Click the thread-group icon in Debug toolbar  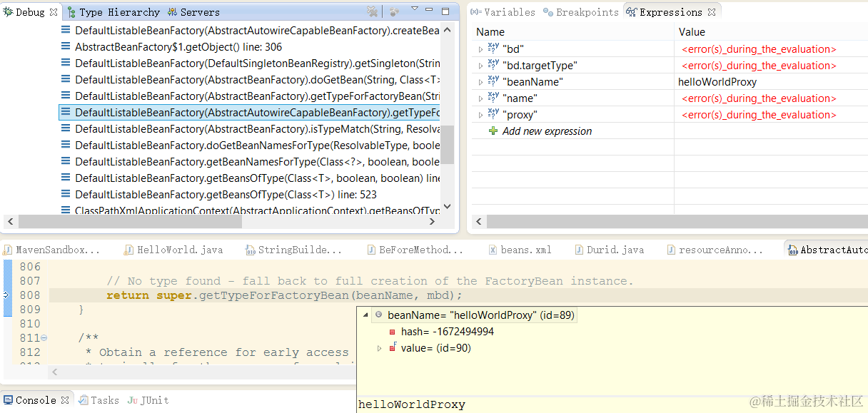pos(395,12)
